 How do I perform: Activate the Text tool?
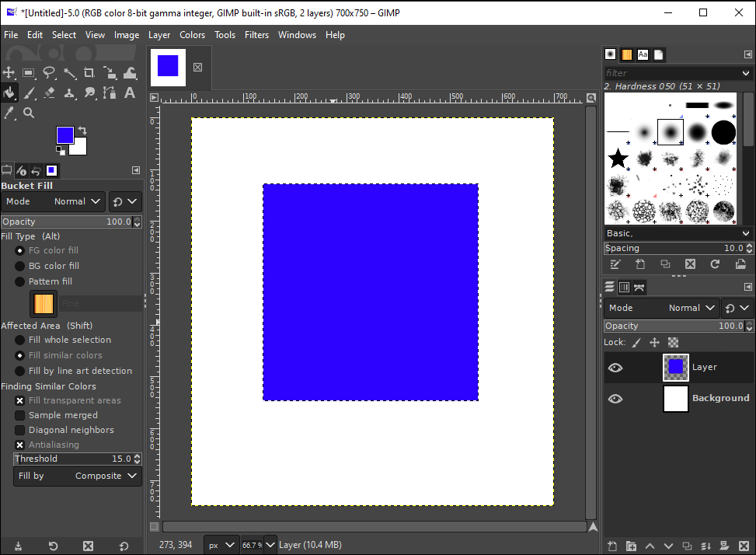click(x=130, y=93)
